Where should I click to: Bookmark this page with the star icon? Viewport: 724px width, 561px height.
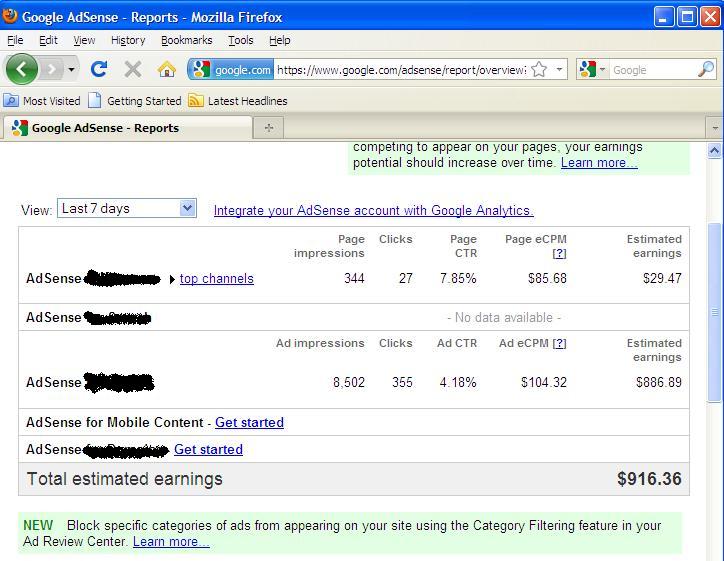[539, 69]
